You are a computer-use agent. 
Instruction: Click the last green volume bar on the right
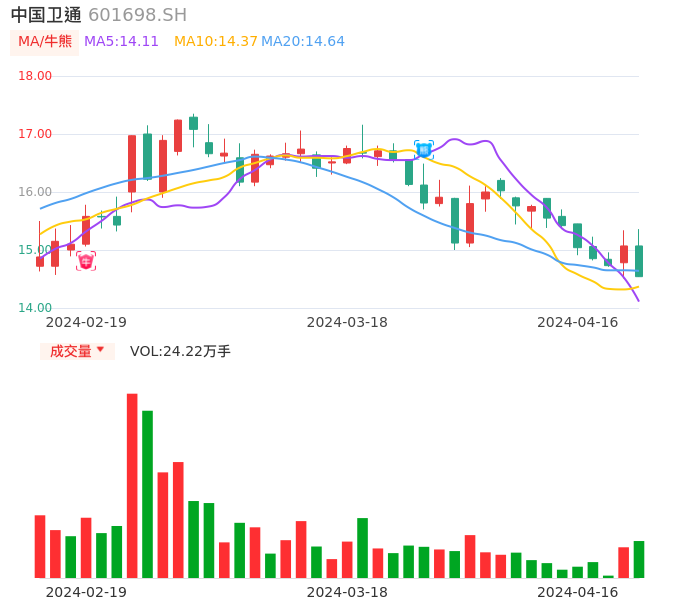pyautogui.click(x=639, y=560)
